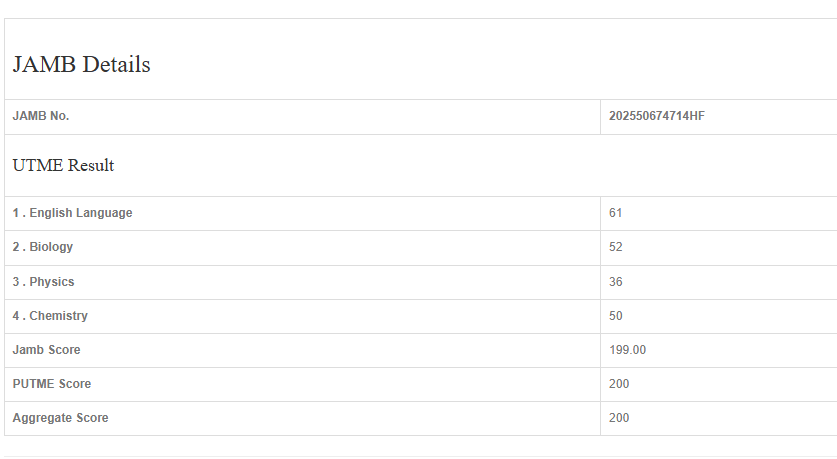Click the Biology subject label

(x=51, y=247)
